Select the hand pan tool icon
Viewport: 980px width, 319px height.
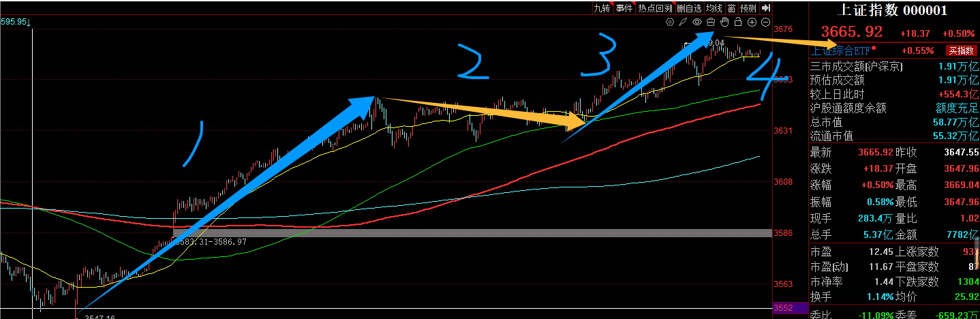point(724,22)
